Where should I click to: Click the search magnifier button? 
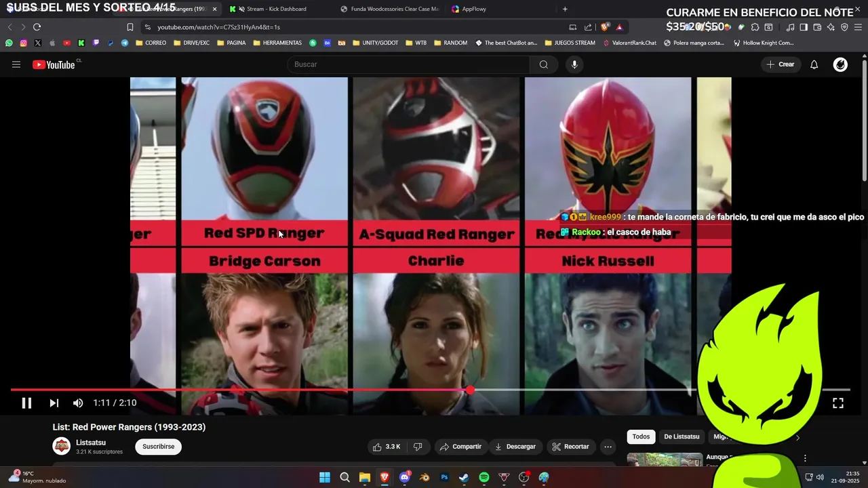(543, 64)
